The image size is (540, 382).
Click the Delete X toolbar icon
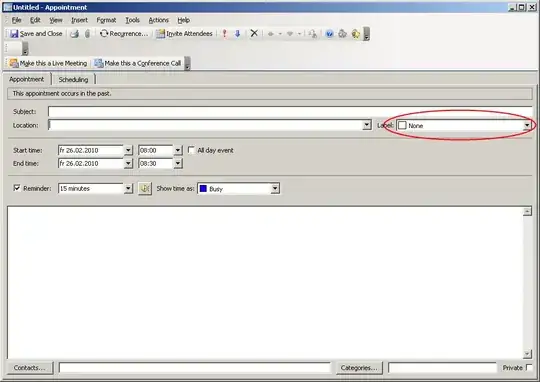point(254,33)
